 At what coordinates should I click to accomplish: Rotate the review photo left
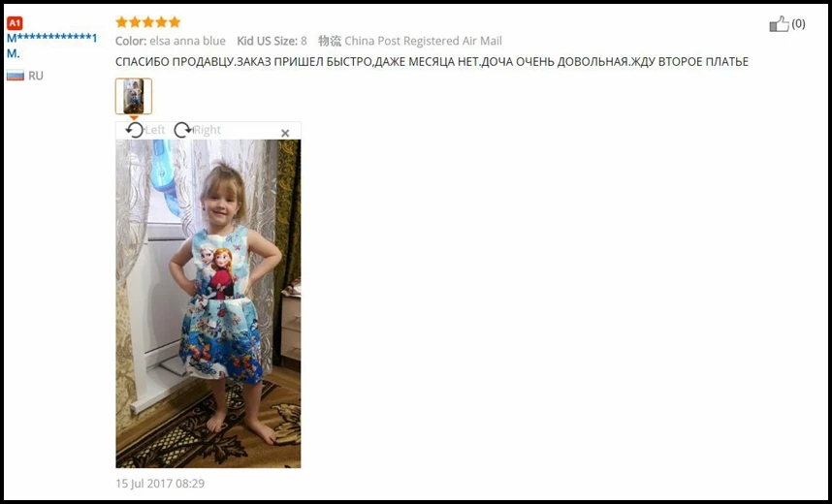134,130
